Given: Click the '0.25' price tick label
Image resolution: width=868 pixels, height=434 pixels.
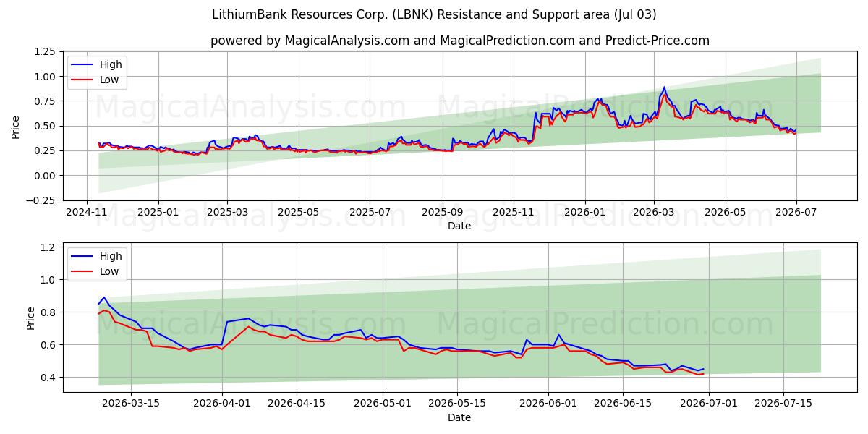Looking at the screenshot, I should [45, 150].
